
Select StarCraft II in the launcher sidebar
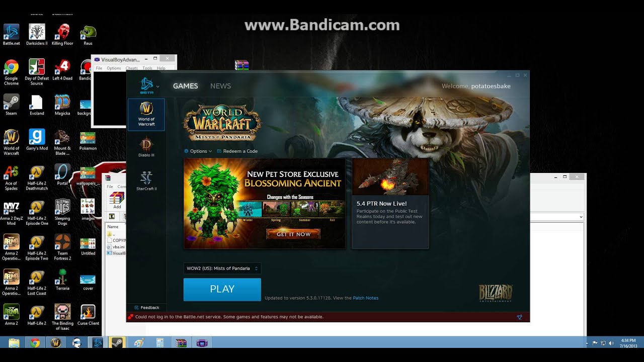click(x=146, y=180)
